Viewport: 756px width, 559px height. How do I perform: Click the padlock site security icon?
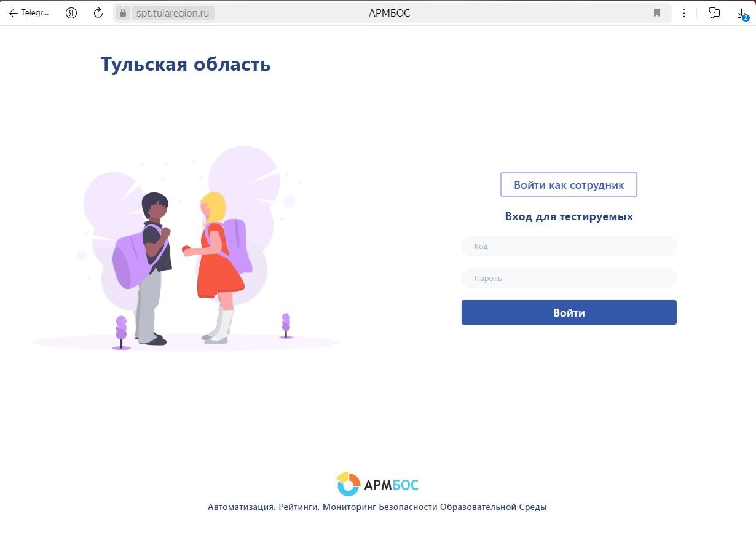[123, 13]
